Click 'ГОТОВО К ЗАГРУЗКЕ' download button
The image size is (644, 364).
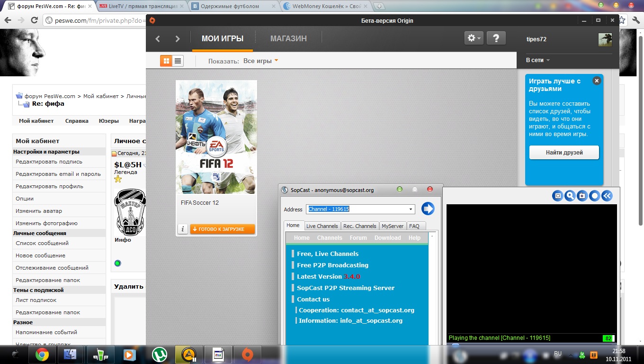(223, 229)
